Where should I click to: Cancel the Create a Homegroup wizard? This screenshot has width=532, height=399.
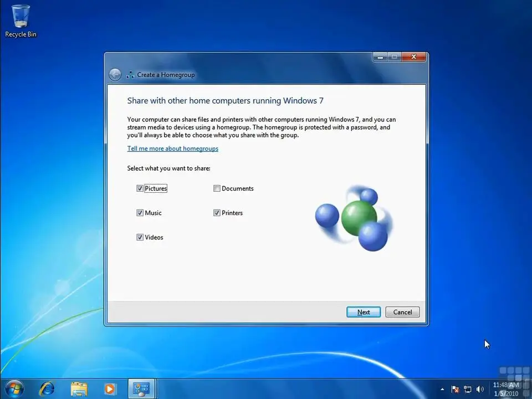click(402, 312)
